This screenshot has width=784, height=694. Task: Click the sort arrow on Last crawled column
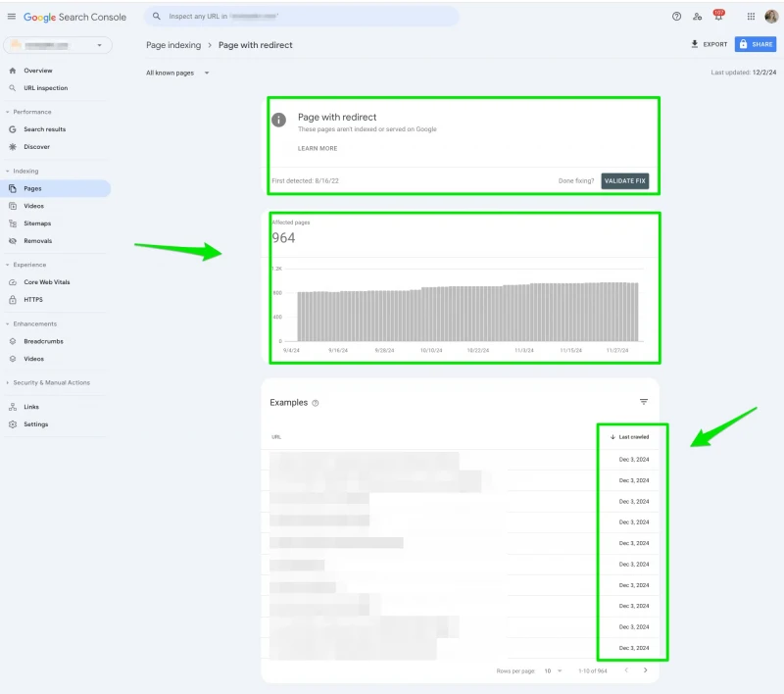pos(612,437)
